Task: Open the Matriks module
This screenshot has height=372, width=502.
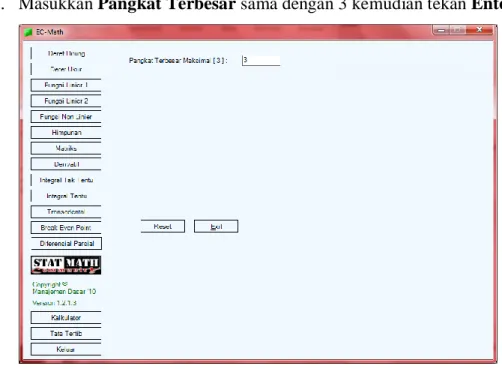Action: pyautogui.click(x=66, y=148)
